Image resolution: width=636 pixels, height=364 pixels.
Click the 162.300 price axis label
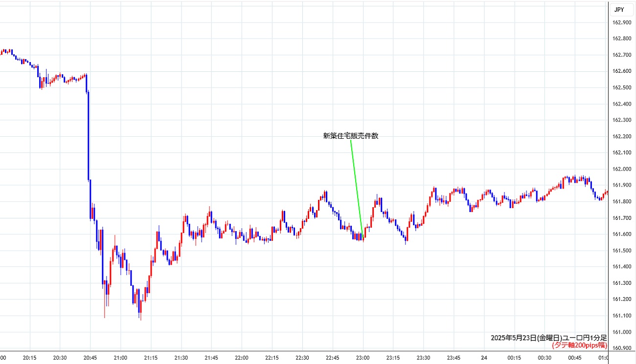621,120
